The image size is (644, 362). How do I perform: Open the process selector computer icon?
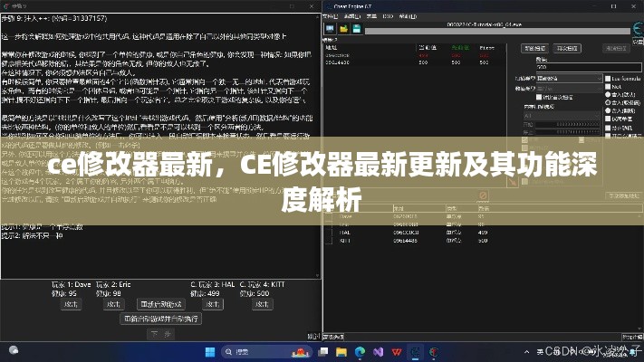tap(330, 29)
